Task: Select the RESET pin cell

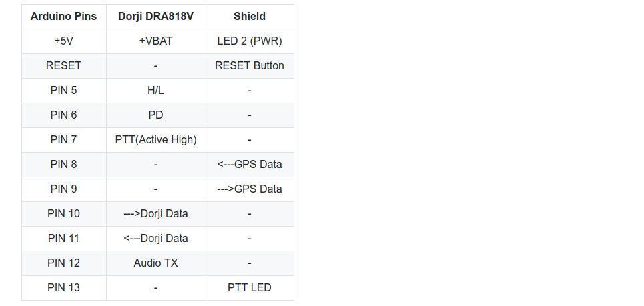Action: (63, 65)
